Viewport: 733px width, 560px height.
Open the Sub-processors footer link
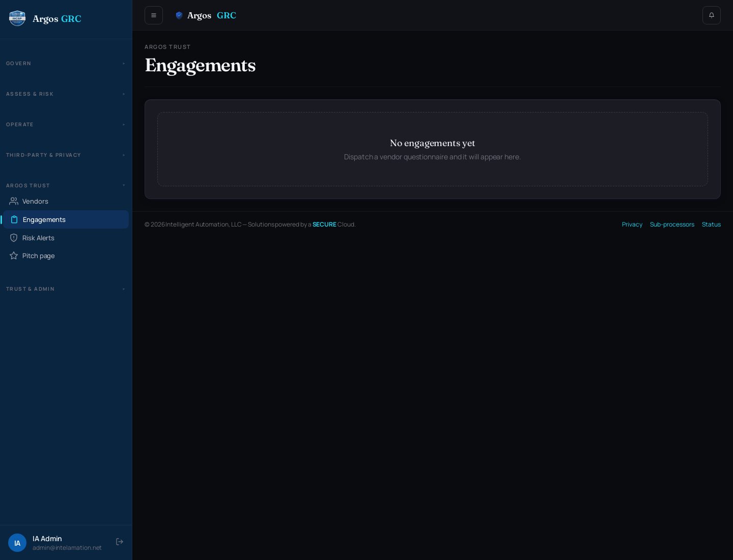[x=672, y=225]
